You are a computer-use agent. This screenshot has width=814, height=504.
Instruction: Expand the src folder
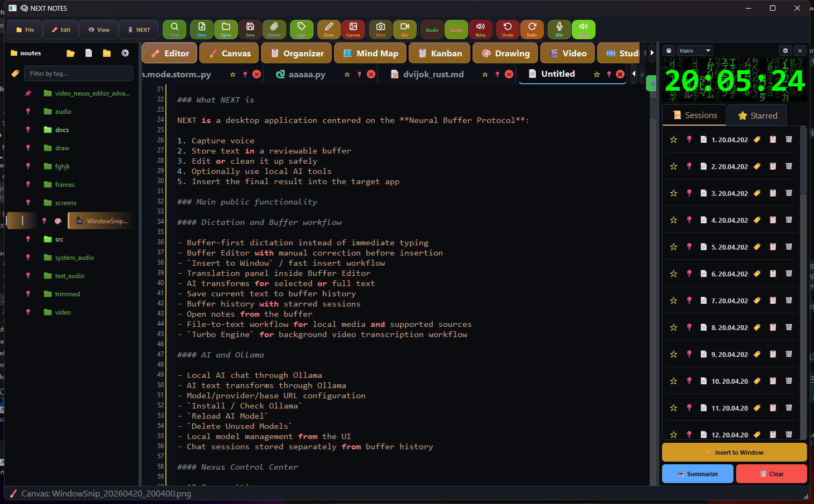[x=54, y=239]
